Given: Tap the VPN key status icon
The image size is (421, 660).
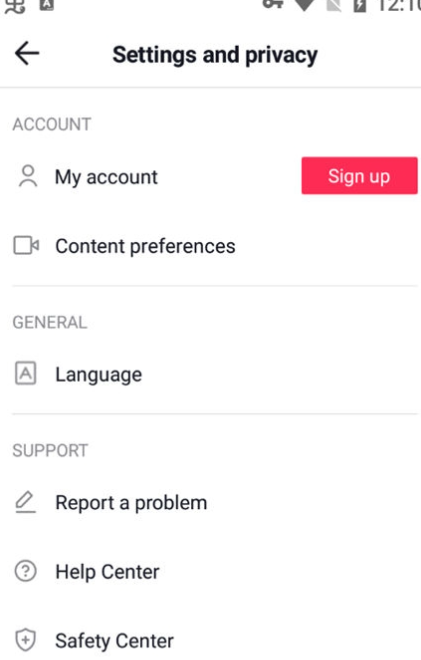Looking at the screenshot, I should (x=273, y=4).
